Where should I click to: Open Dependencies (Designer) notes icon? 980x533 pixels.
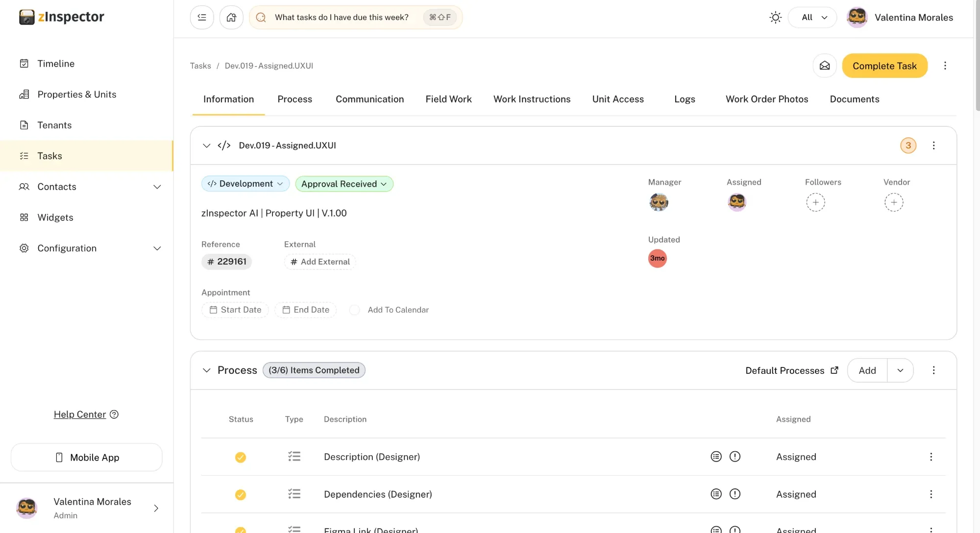716,494
